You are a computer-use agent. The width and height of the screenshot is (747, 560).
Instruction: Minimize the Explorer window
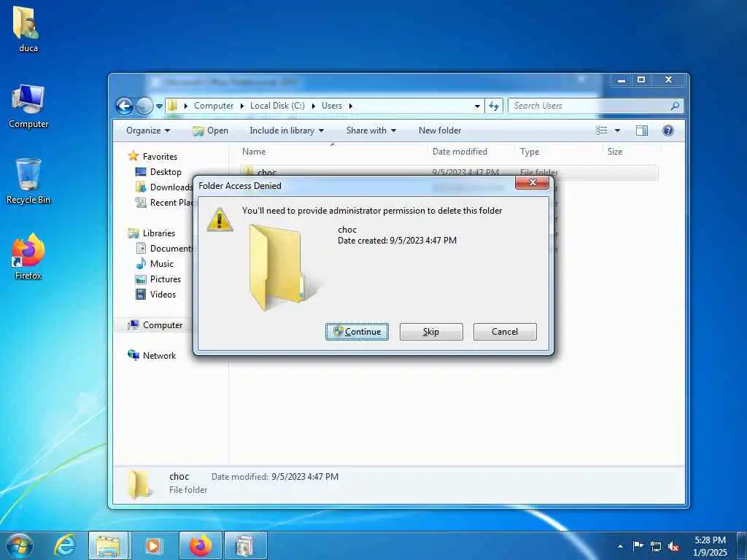point(622,80)
